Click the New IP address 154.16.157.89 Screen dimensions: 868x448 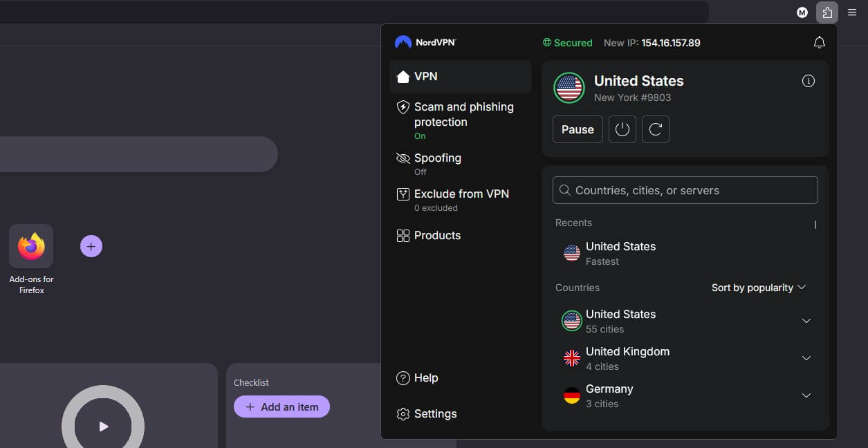(670, 43)
